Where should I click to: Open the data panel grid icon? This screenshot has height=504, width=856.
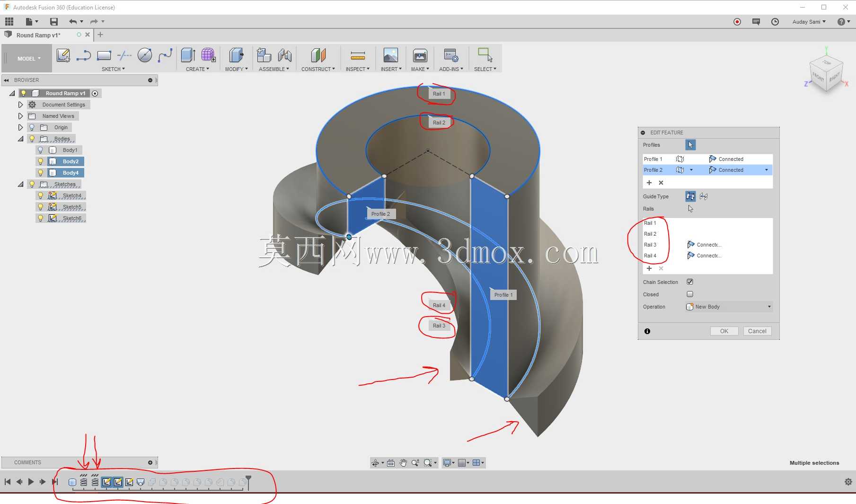point(9,21)
